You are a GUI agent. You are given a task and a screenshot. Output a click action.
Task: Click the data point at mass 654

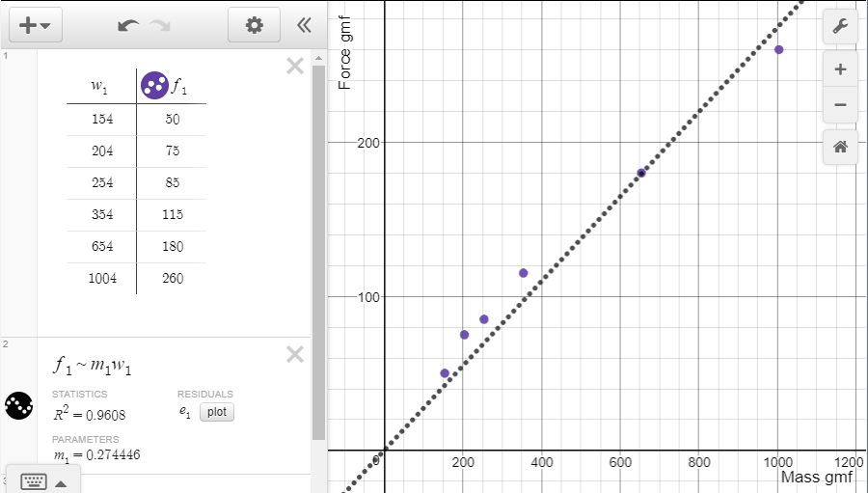641,174
